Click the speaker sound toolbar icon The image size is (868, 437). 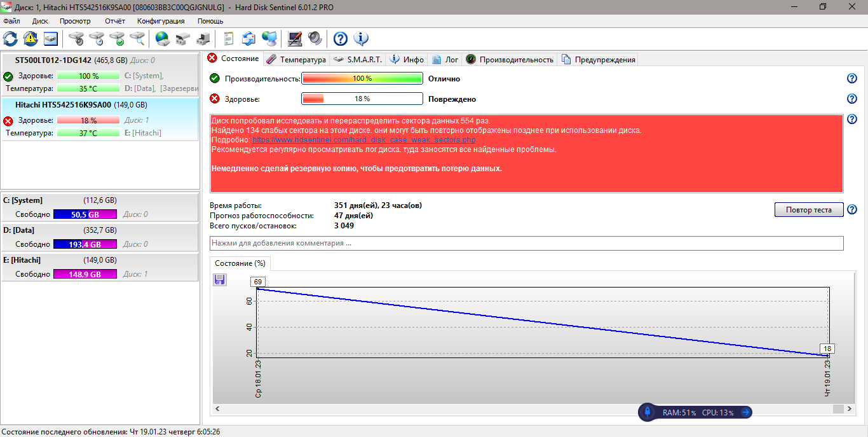click(x=315, y=39)
